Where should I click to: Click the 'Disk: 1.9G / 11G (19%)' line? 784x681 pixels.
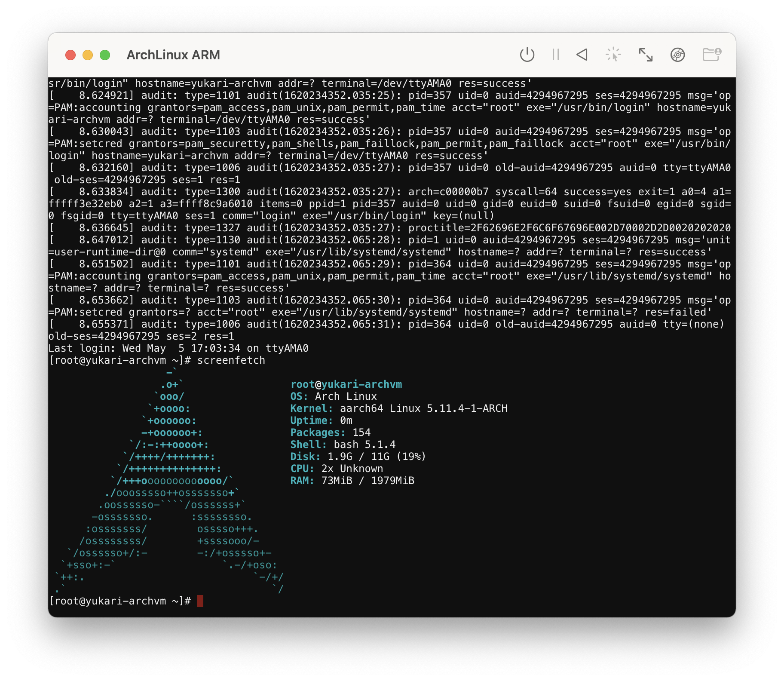(x=358, y=457)
